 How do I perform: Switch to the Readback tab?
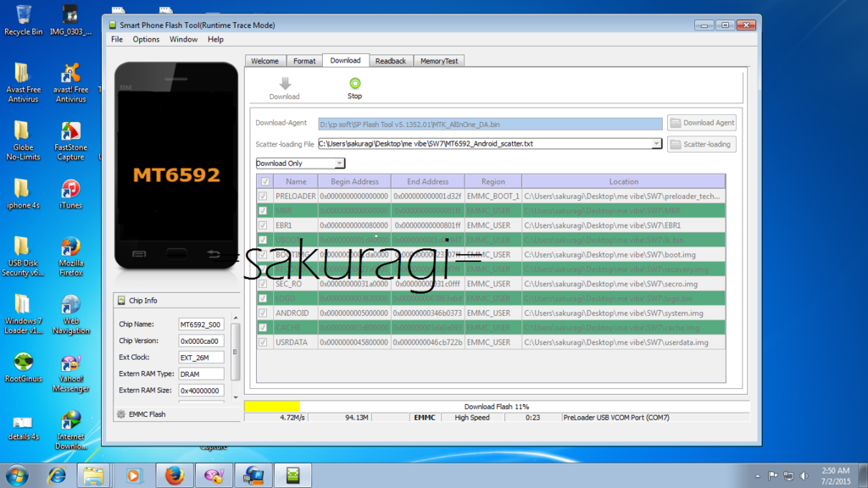tap(391, 61)
